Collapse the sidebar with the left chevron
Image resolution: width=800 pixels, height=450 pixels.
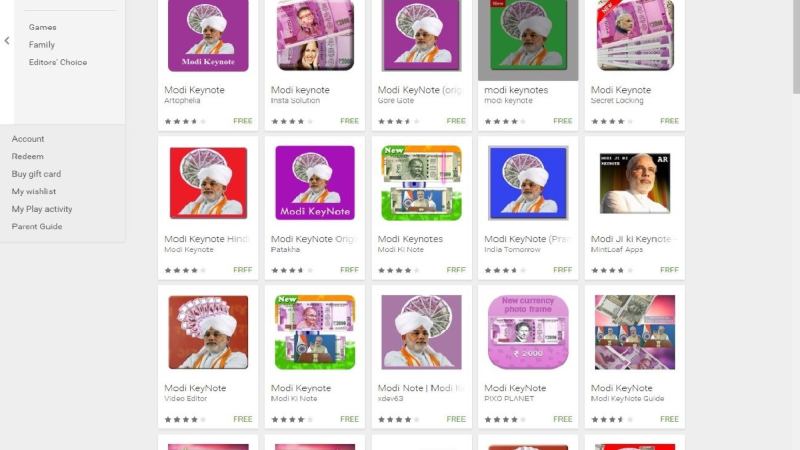pyautogui.click(x=7, y=40)
